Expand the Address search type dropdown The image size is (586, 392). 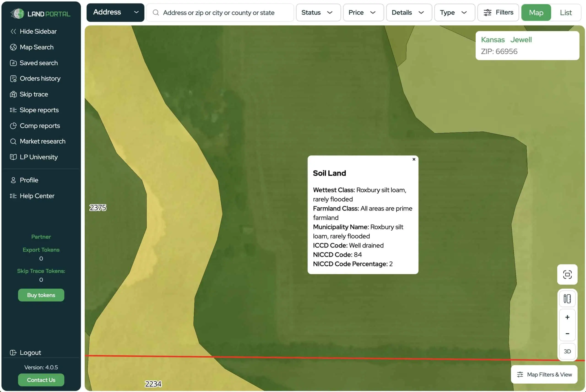115,12
